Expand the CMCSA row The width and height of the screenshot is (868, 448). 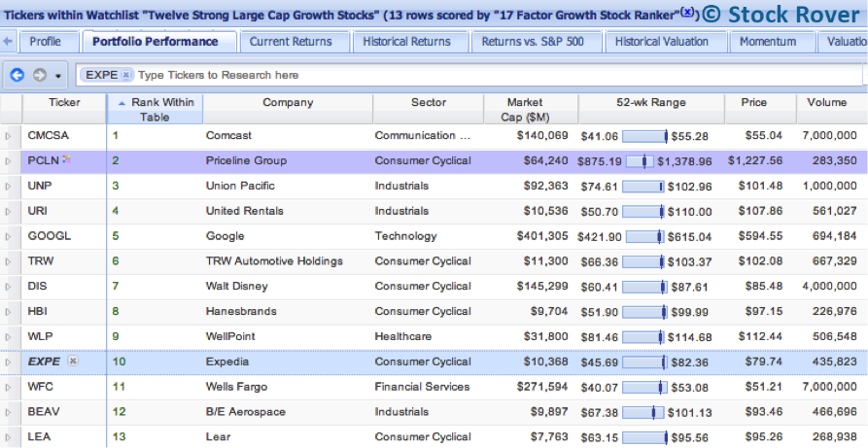[x=10, y=136]
